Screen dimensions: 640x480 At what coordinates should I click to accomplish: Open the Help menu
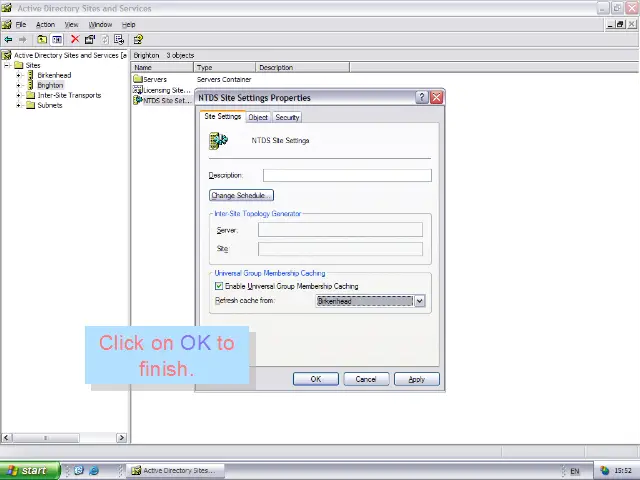click(129, 24)
